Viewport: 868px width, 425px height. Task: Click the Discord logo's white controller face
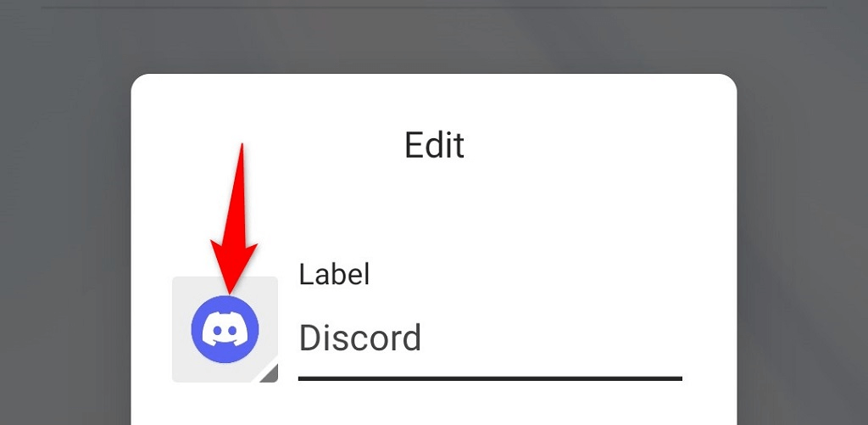click(x=225, y=331)
